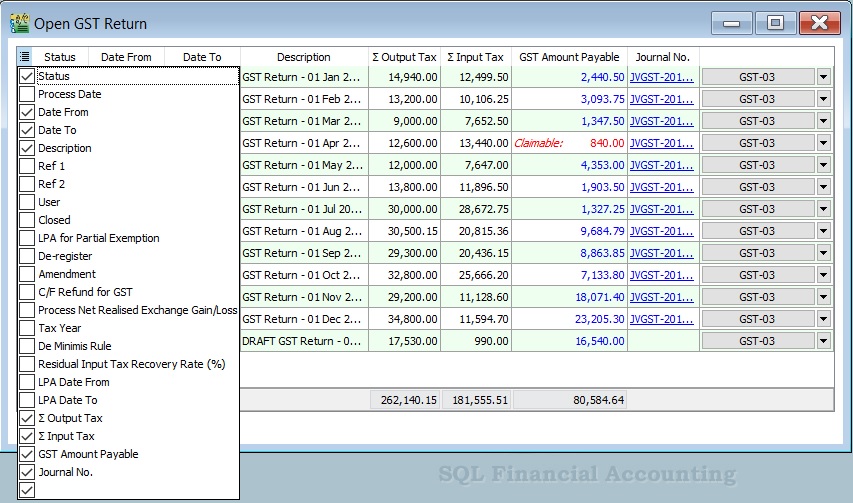Toggle the Σ Output Tax checkbox off
Viewport: 853px width, 503px height.
(27, 418)
